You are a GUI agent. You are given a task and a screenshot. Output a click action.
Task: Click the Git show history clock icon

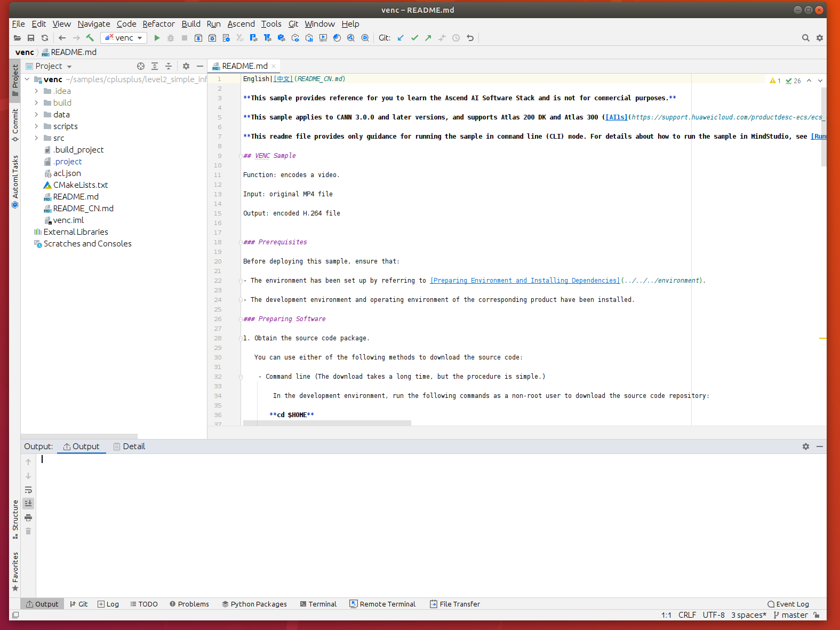pos(456,38)
